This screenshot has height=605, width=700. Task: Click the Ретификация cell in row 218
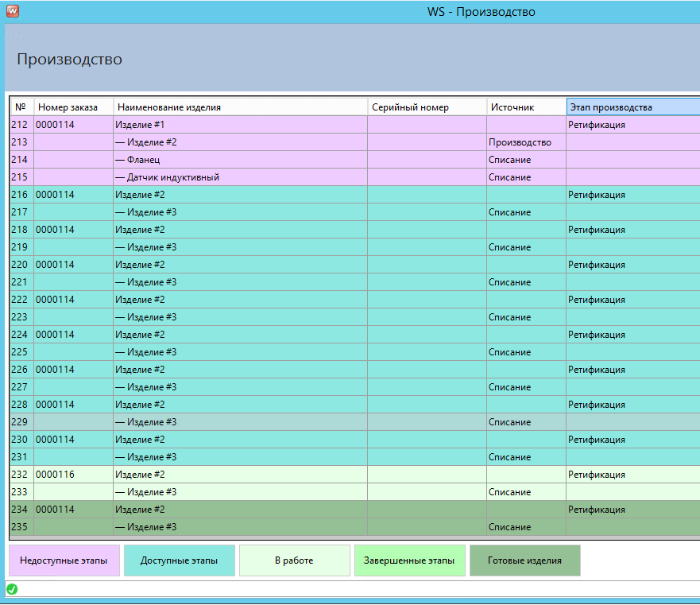(633, 230)
